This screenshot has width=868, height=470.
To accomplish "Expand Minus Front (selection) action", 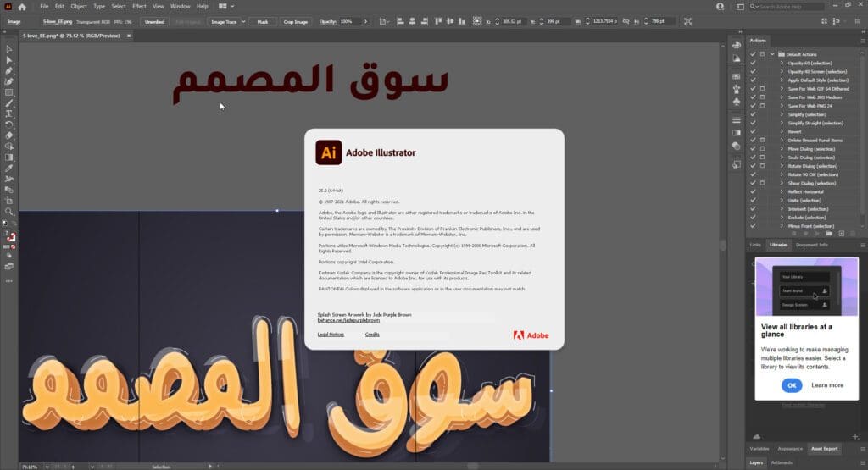I will 782,226.
